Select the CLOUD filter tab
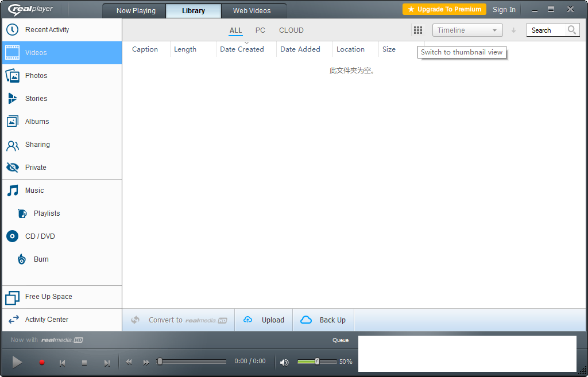This screenshot has width=588, height=377. pyautogui.click(x=291, y=30)
